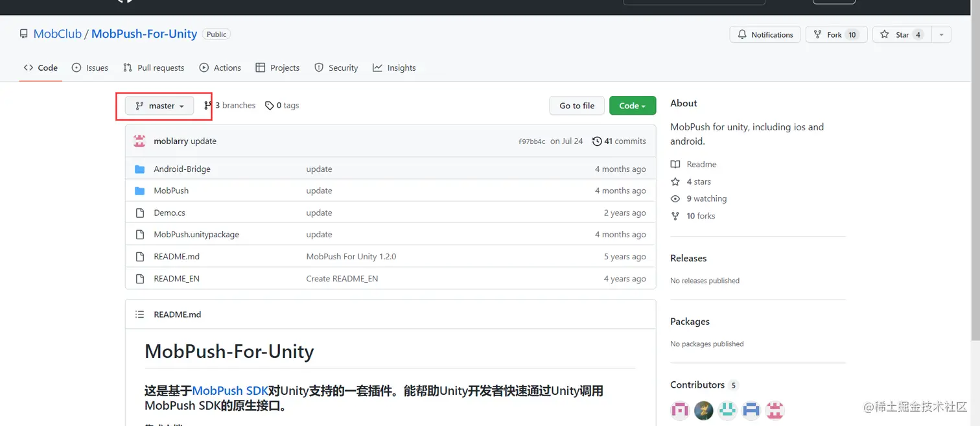The height and width of the screenshot is (426, 980).
Task: Open the MobPush folder
Action: tap(171, 191)
